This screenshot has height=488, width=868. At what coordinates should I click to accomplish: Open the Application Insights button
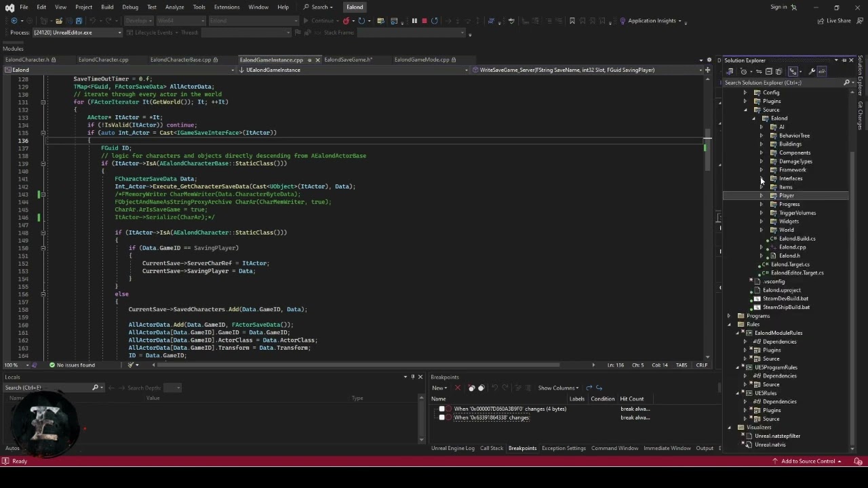(651, 20)
